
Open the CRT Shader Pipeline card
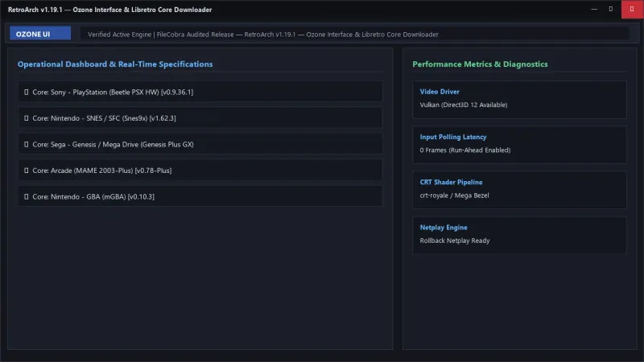[x=519, y=190]
